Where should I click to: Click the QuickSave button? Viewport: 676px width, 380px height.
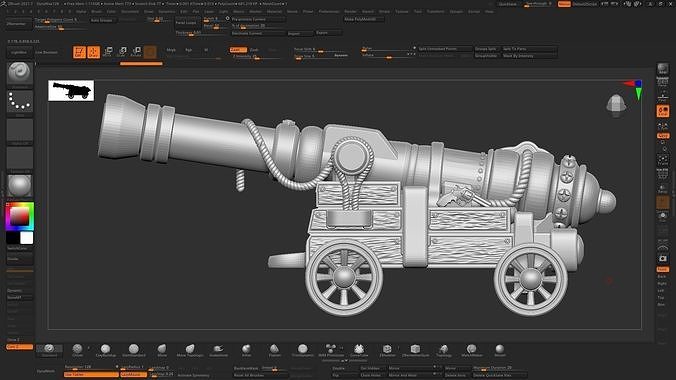click(x=507, y=4)
